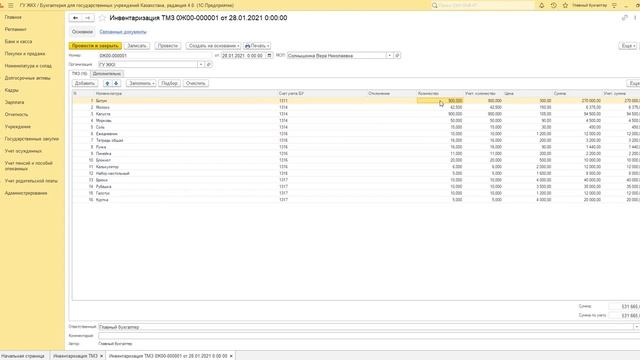
Task: Open the sections menu (hamburger) in title bar
Action: [x=11, y=5]
